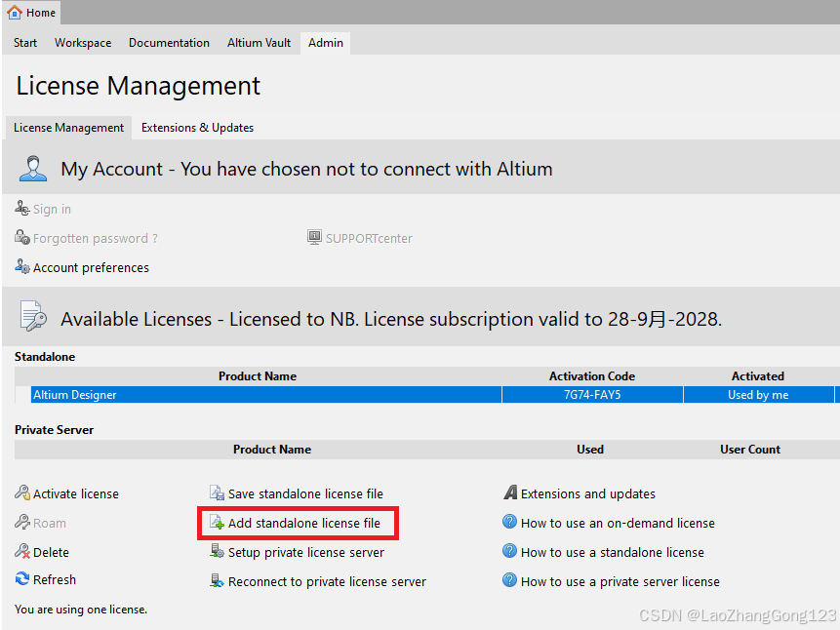Viewport: 840px width, 630px height.
Task: Click the Refresh arrows icon
Action: click(22, 578)
